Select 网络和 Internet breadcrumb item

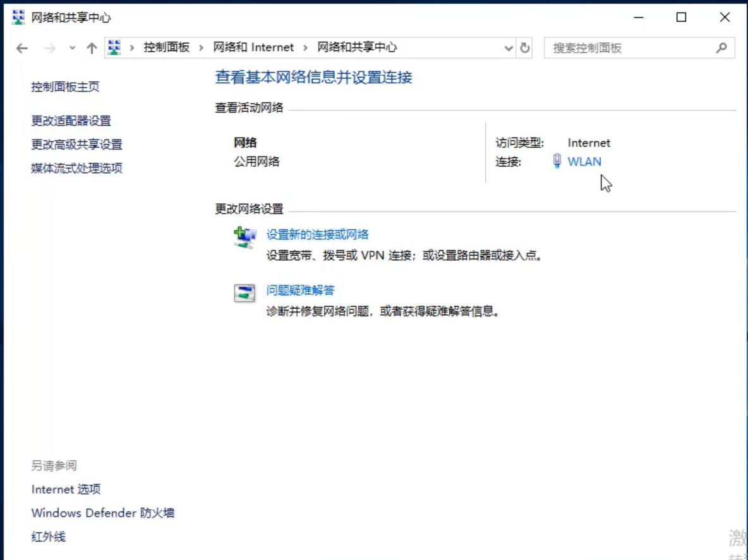point(253,47)
